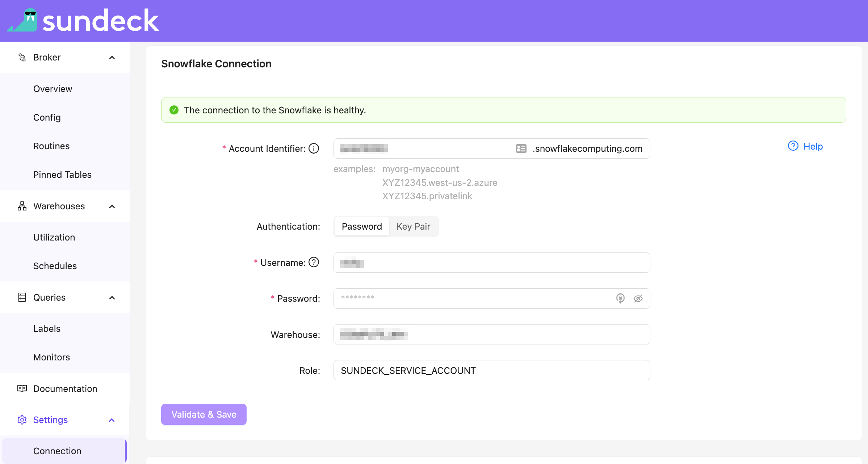This screenshot has height=464, width=868.
Task: Click the Settings gear icon
Action: click(22, 420)
